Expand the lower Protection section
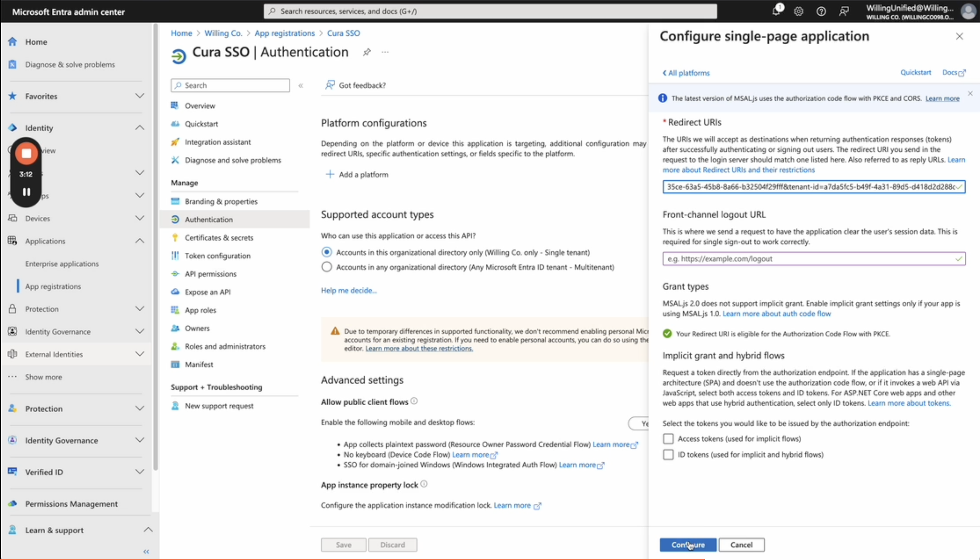This screenshot has width=980, height=560. coord(140,408)
